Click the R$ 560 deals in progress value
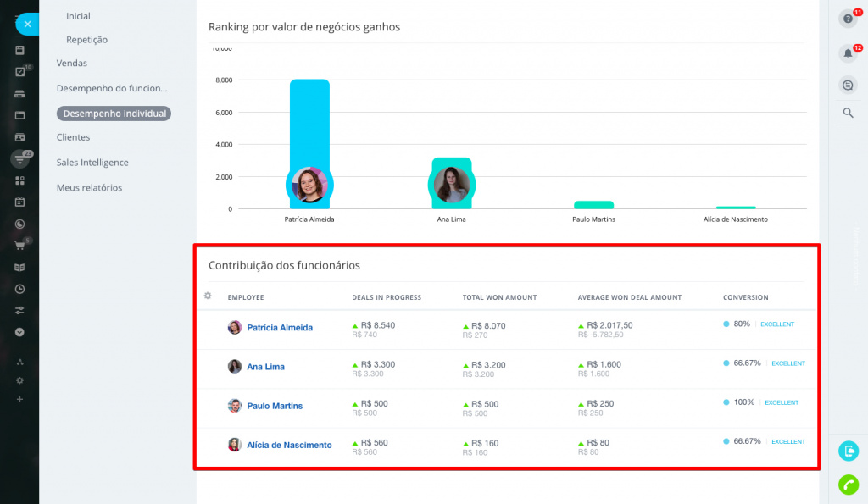 click(374, 443)
